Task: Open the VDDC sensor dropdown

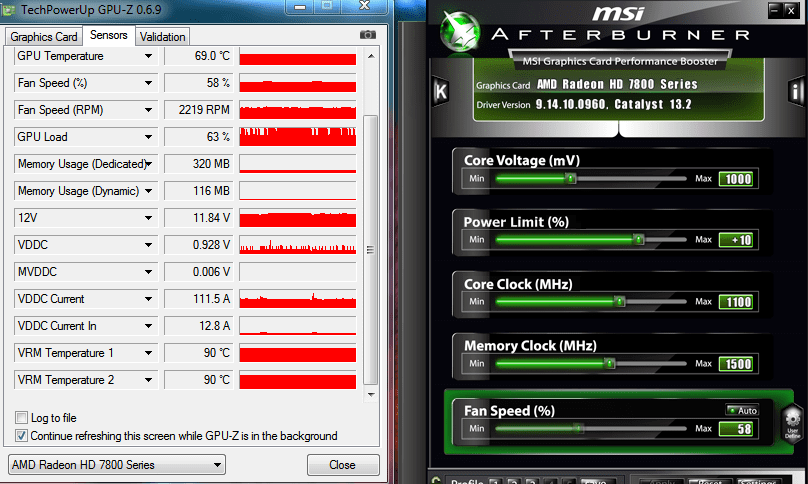Action: pos(148,245)
